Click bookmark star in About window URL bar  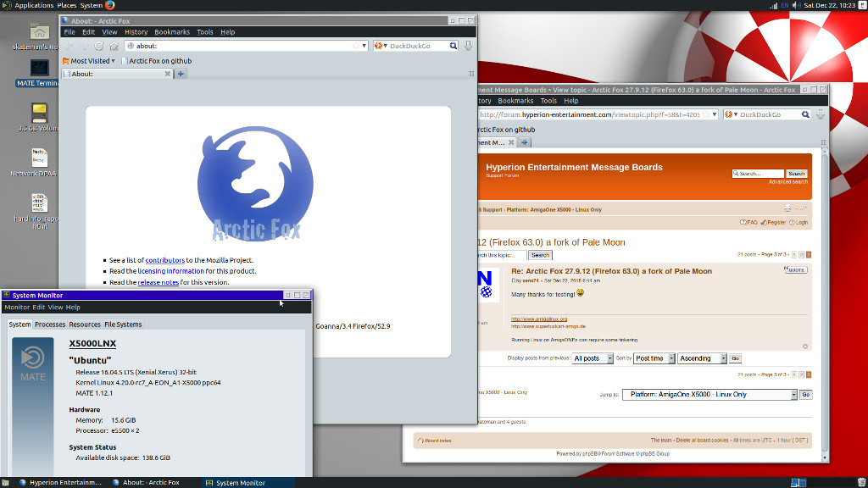pos(355,46)
